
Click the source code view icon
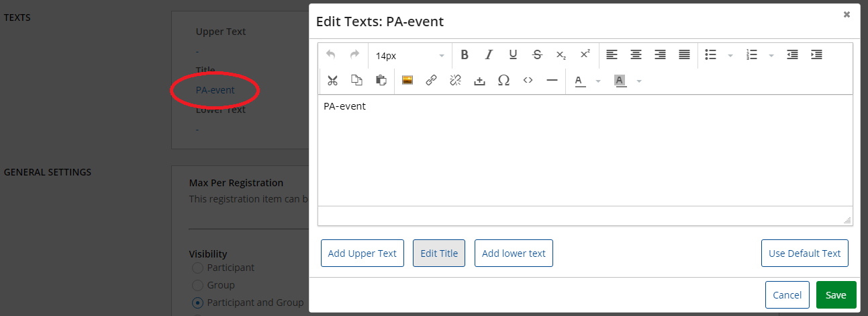point(528,81)
